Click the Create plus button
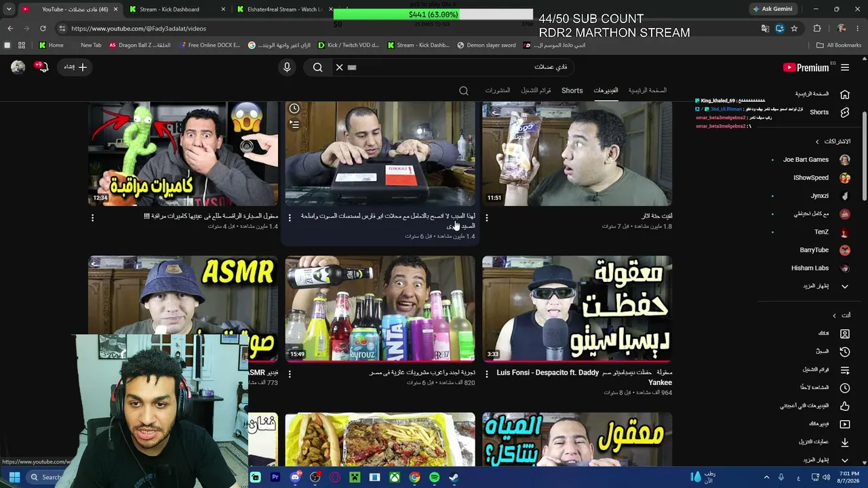The image size is (868, 488). click(x=75, y=67)
